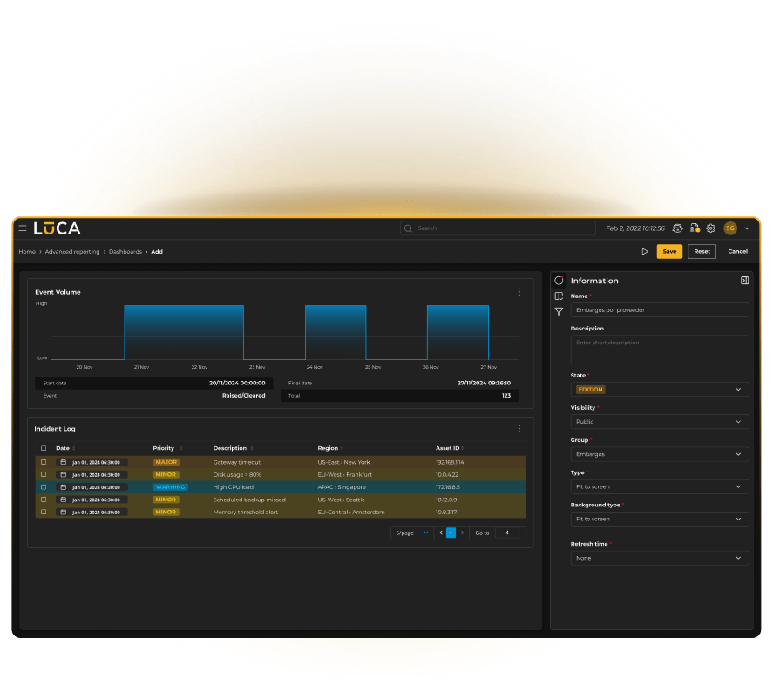
Task: Open the Event Volume options menu icon
Action: 519,292
